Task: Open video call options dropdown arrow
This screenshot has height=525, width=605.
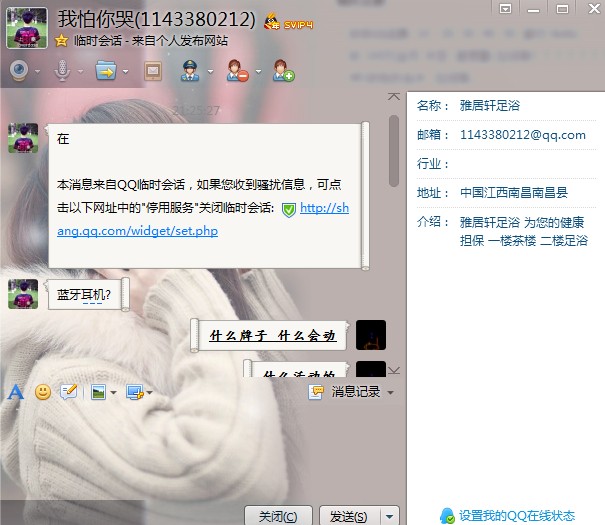Action: pos(37,71)
